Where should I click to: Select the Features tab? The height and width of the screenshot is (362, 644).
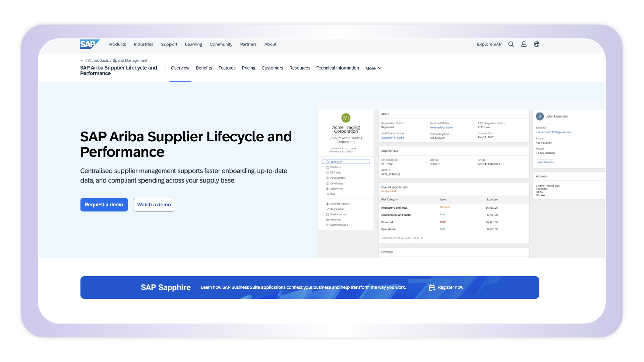click(x=227, y=68)
